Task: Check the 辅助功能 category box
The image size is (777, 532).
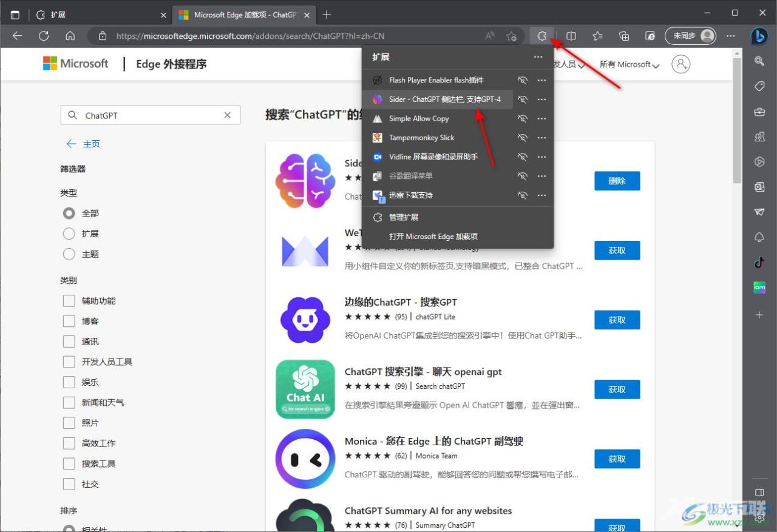Action: pyautogui.click(x=69, y=301)
